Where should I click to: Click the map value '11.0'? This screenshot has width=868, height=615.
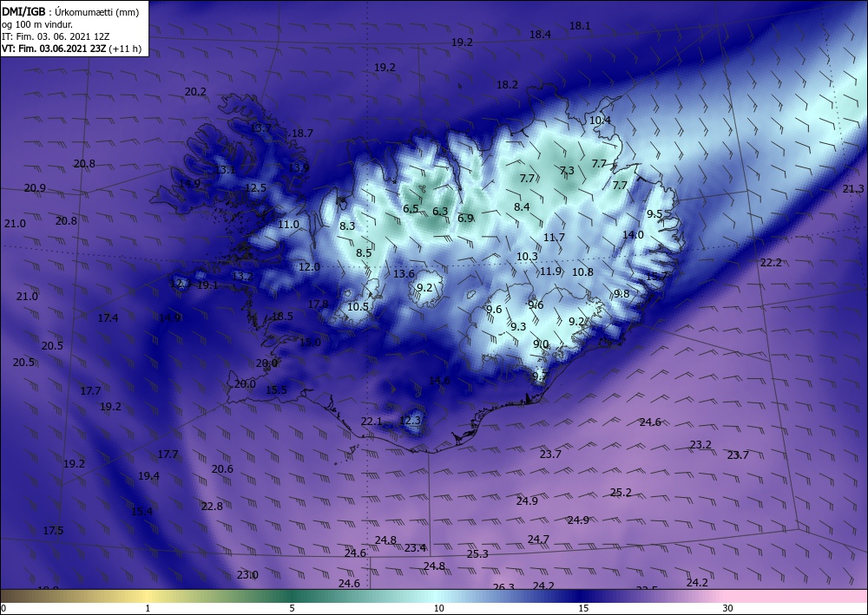coord(288,225)
